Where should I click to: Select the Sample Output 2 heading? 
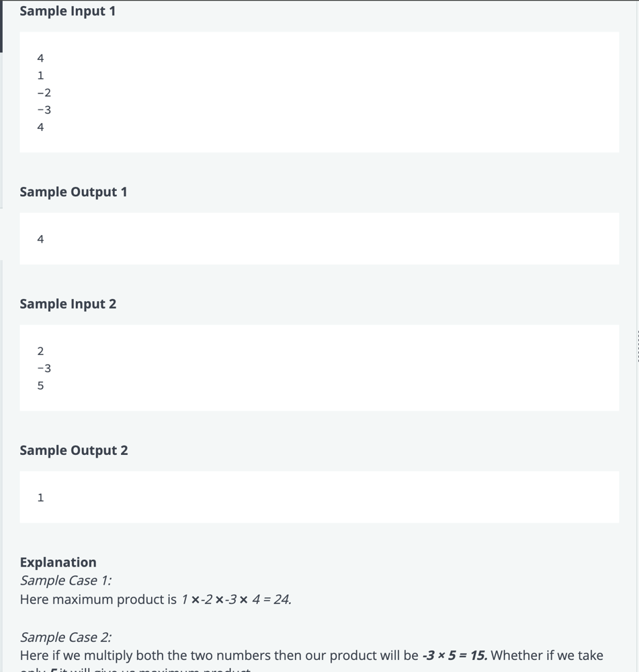74,450
